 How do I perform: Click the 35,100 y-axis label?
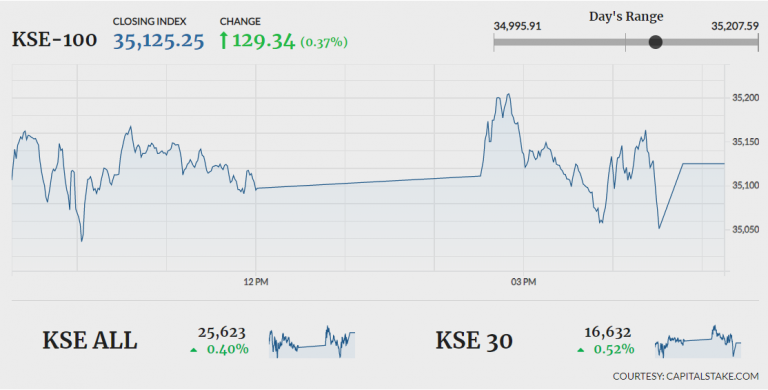[x=745, y=185]
